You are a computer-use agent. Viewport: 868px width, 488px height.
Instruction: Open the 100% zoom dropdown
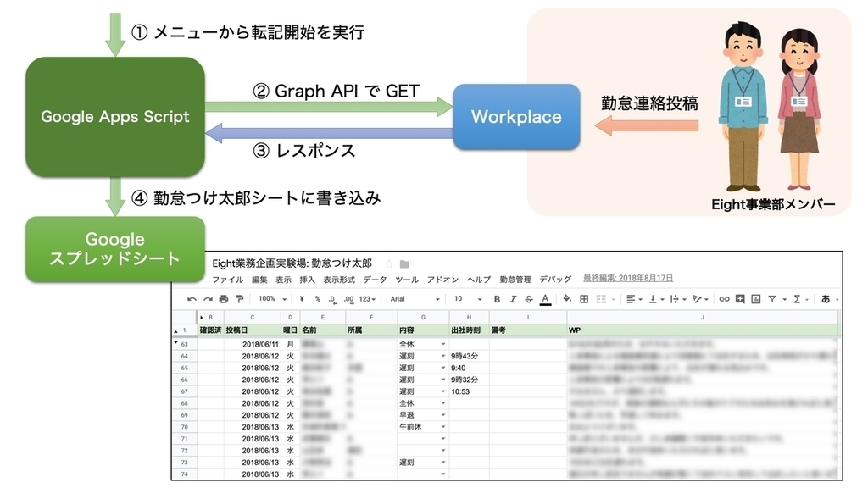pyautogui.click(x=272, y=299)
